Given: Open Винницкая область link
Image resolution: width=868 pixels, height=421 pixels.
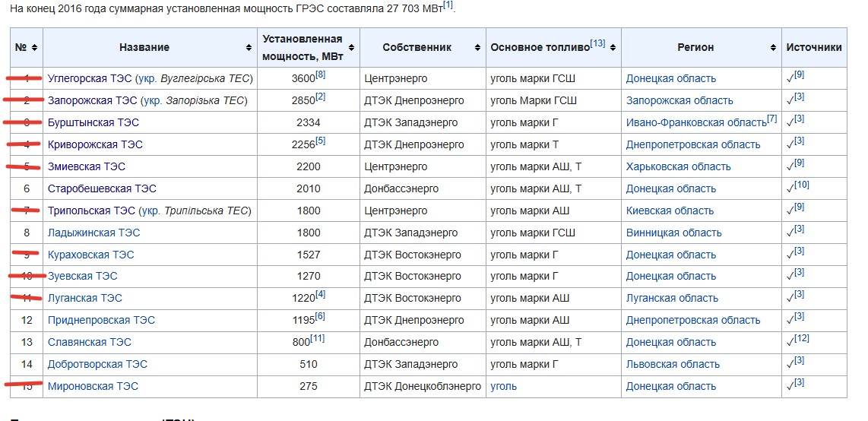Looking at the screenshot, I should point(673,233).
